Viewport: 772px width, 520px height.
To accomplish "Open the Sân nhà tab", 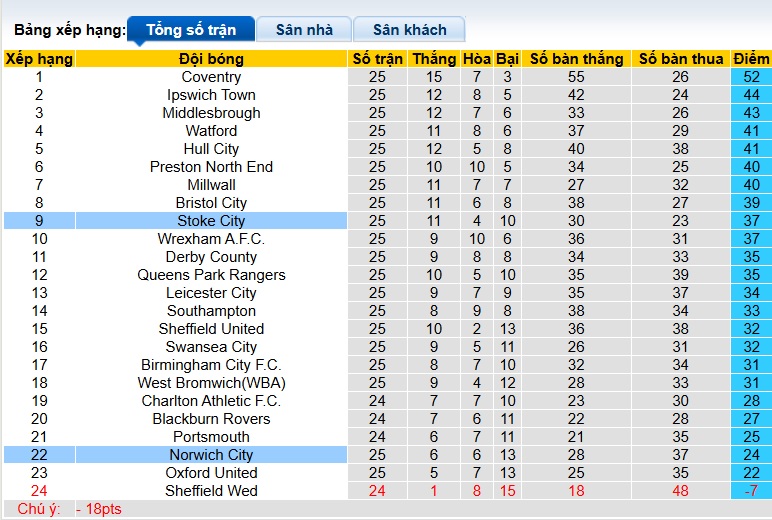I will [x=304, y=30].
